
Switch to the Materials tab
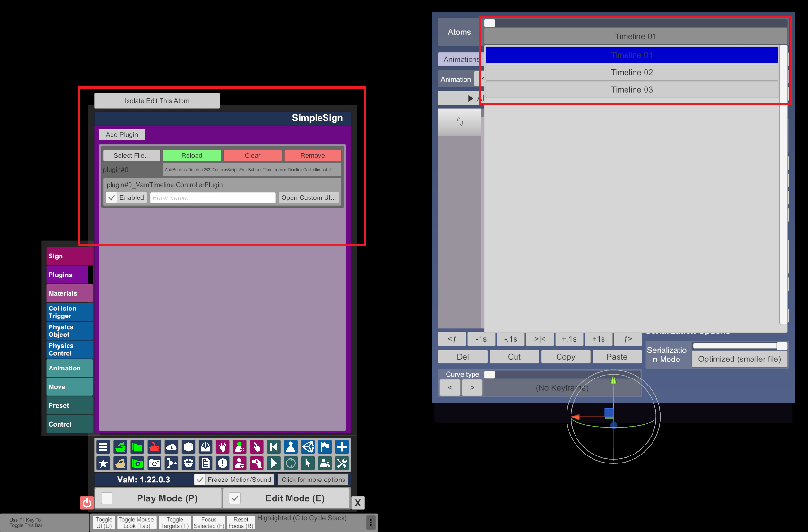[x=69, y=293]
